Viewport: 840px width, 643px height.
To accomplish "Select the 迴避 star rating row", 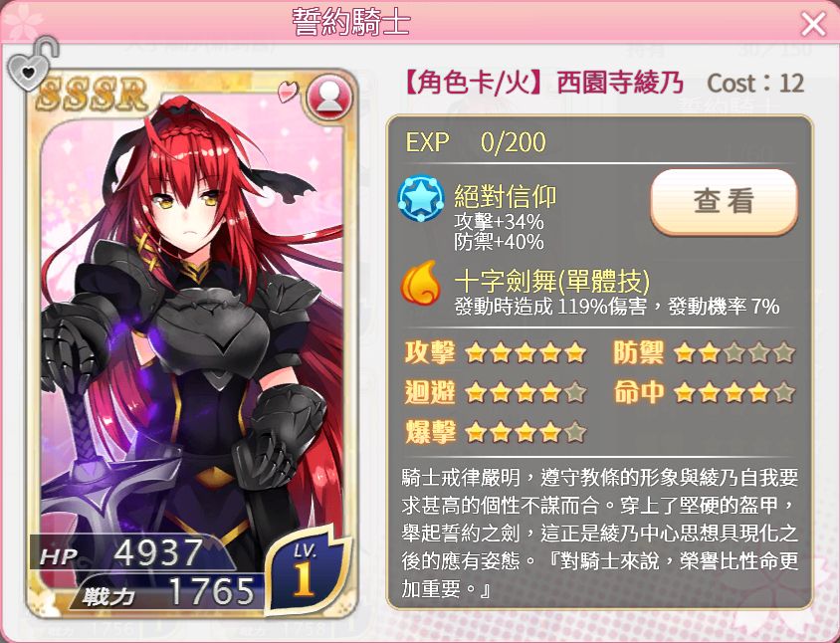I will tap(496, 393).
